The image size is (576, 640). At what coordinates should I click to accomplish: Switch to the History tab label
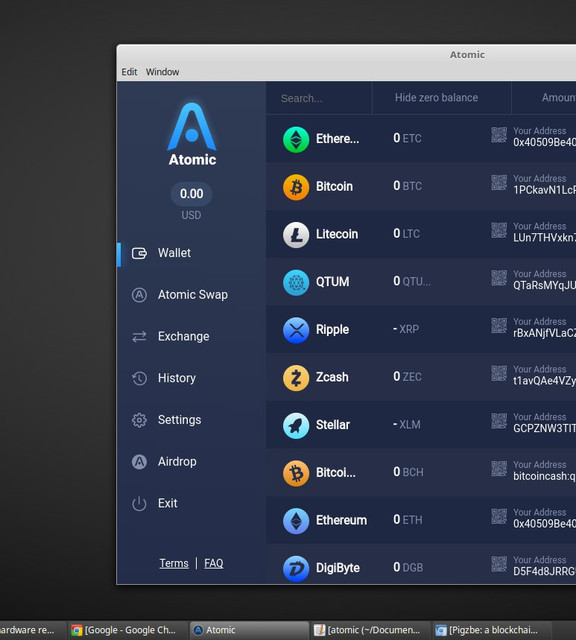point(177,378)
